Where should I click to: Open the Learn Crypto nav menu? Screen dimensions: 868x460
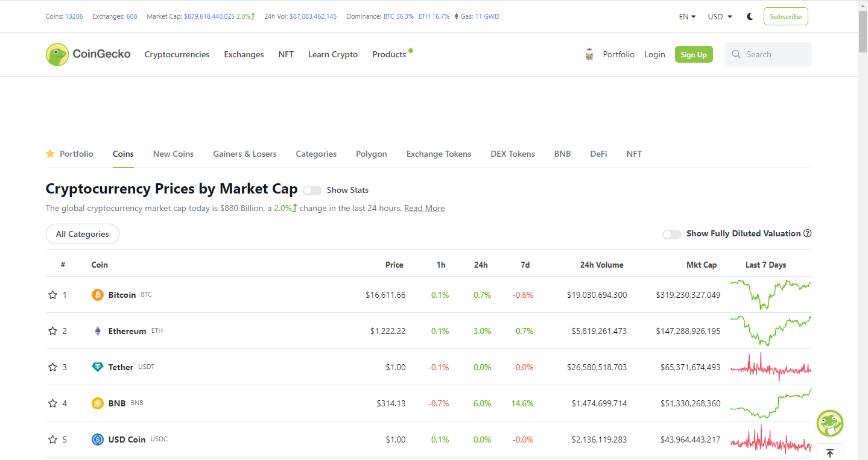coord(333,54)
